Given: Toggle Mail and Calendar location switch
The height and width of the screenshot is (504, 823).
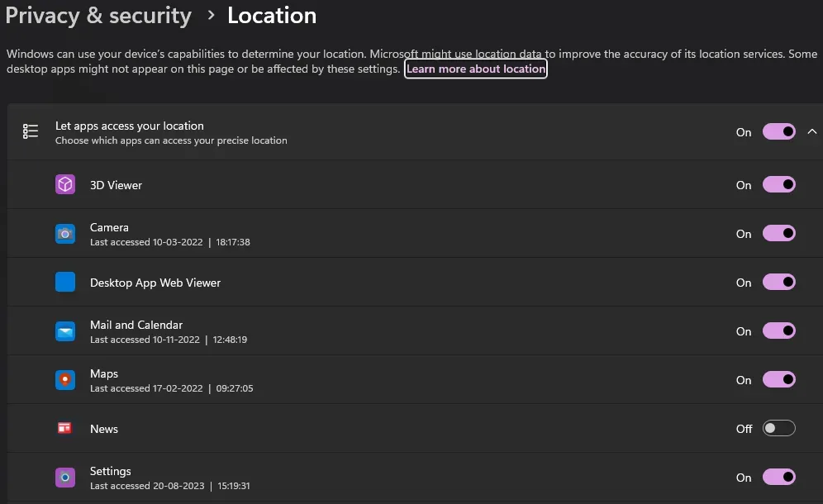Looking at the screenshot, I should click(x=779, y=330).
